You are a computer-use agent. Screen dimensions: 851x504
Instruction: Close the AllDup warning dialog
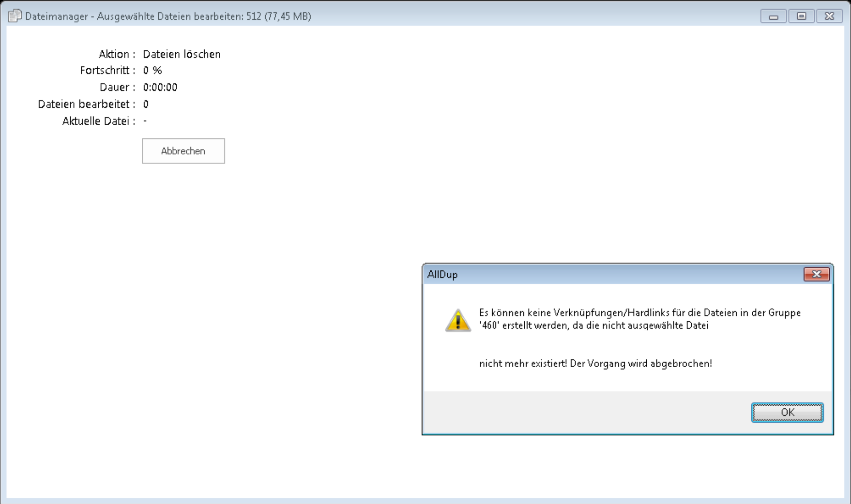816,274
